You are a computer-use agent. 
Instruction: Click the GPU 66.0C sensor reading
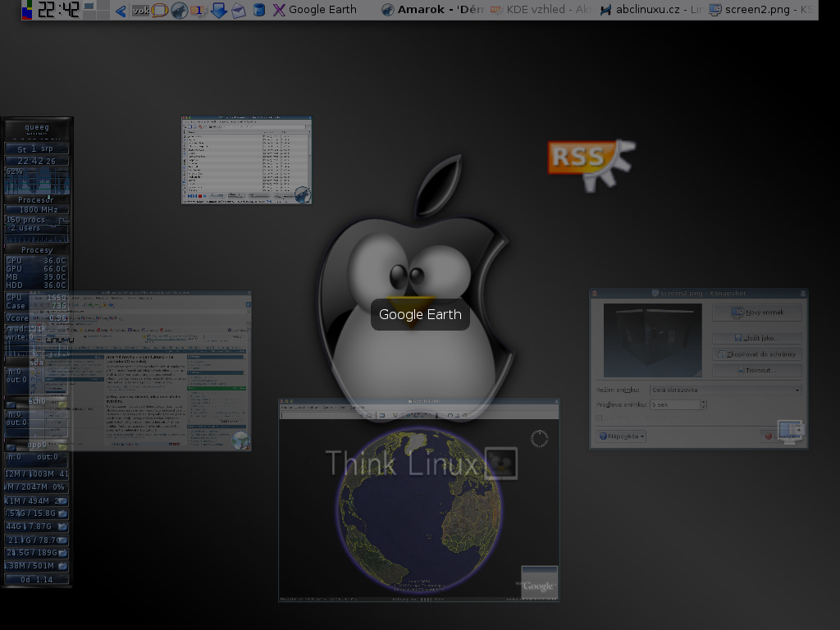[x=36, y=269]
